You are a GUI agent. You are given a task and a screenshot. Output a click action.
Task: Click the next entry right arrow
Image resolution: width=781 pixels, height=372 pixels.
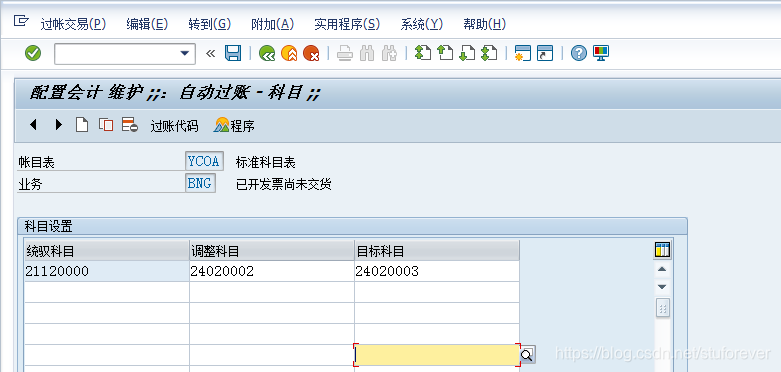pos(58,125)
